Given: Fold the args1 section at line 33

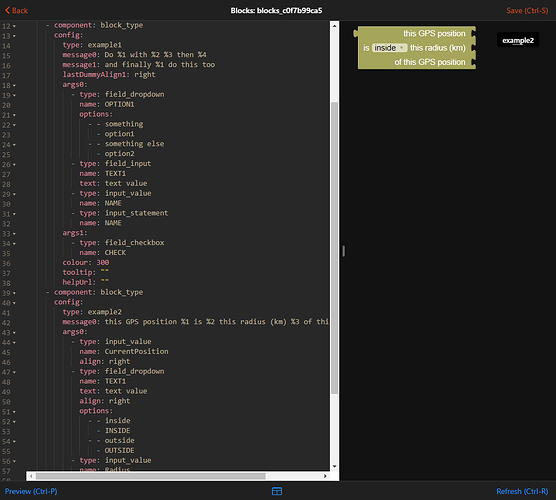Looking at the screenshot, I should [x=14, y=234].
